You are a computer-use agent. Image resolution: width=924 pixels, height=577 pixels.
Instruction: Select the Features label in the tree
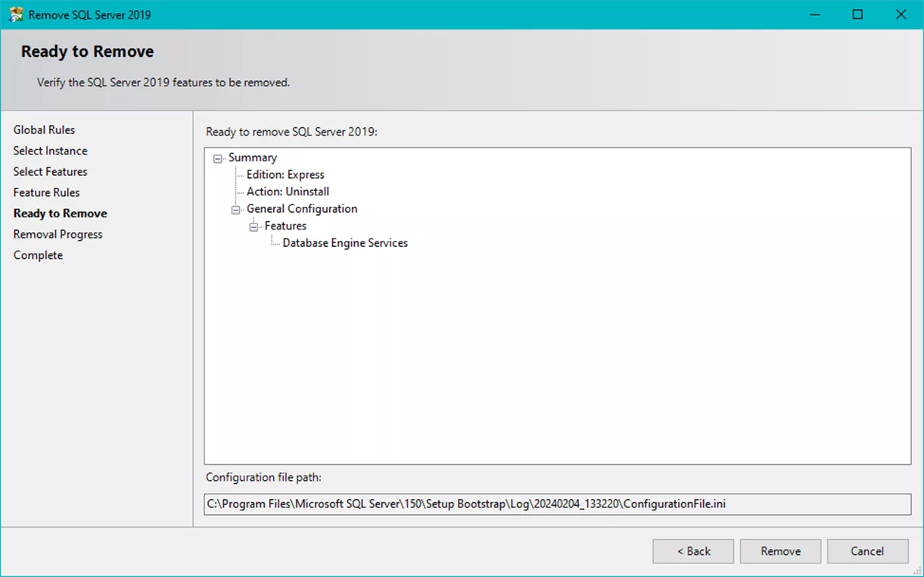click(285, 226)
